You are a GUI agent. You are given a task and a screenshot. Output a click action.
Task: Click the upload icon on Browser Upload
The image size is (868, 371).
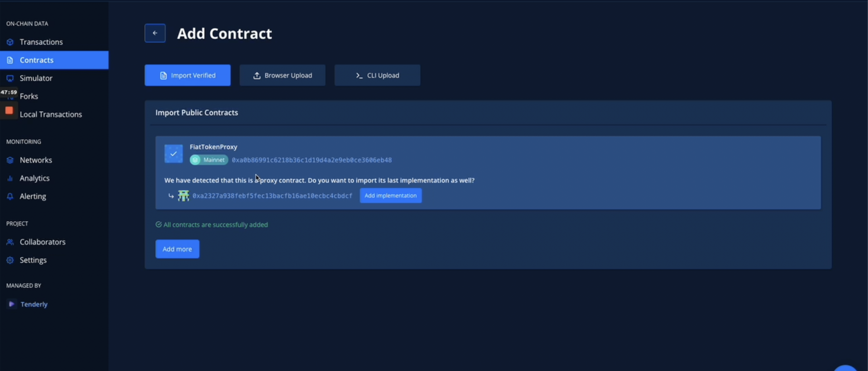257,75
